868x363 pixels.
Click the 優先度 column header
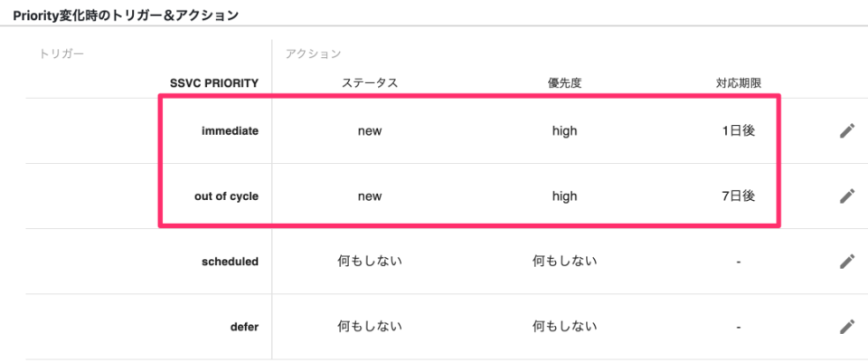(x=564, y=83)
